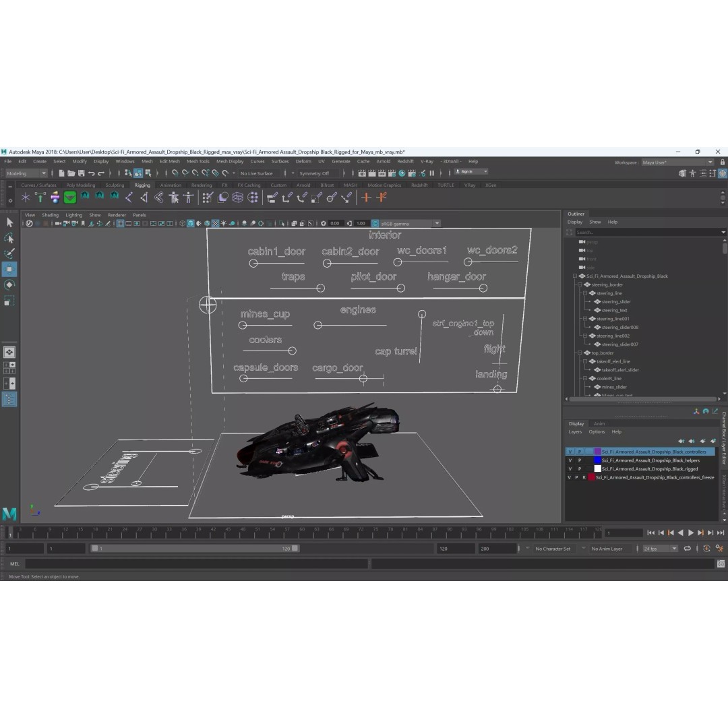Click the Quick Rig character icon
The width and height of the screenshot is (728, 728).
tap(174, 198)
